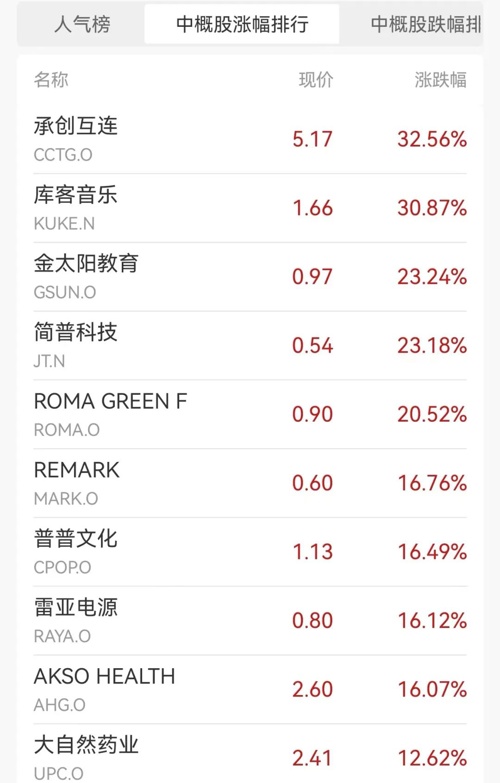Viewport: 500px width, 783px height.
Task: Click price 2.60 of AKSO HEALTH
Action: pyautogui.click(x=313, y=690)
